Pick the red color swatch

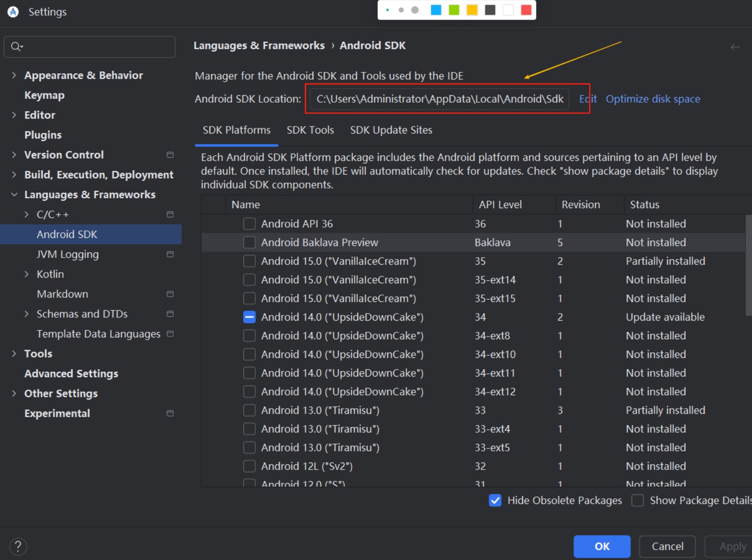(x=526, y=10)
